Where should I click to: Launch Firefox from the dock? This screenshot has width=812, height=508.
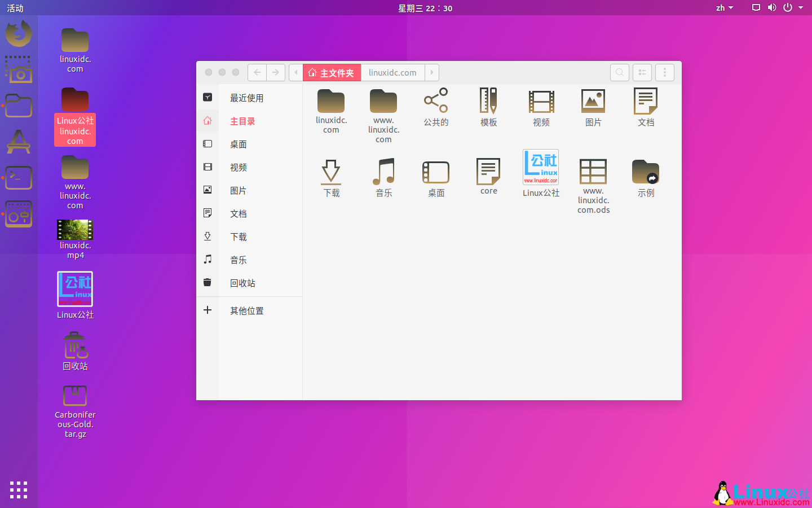click(19, 34)
